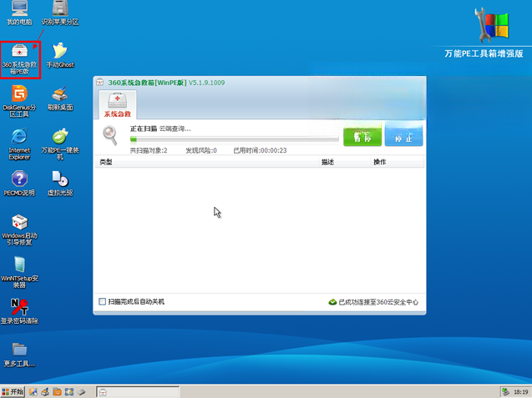The width and height of the screenshot is (532, 398).
Task: Click the 已用时间:00:00:23 timer text
Action: click(x=260, y=150)
